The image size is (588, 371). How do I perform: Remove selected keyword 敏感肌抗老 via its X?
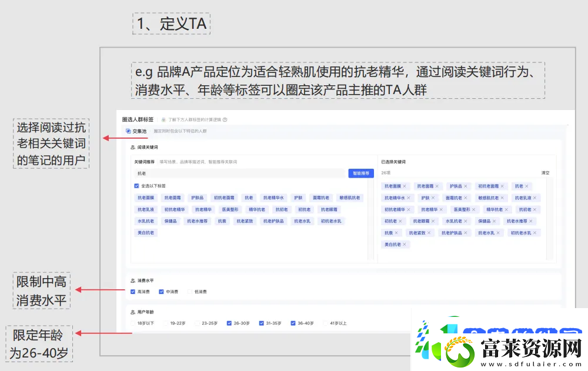click(x=502, y=198)
